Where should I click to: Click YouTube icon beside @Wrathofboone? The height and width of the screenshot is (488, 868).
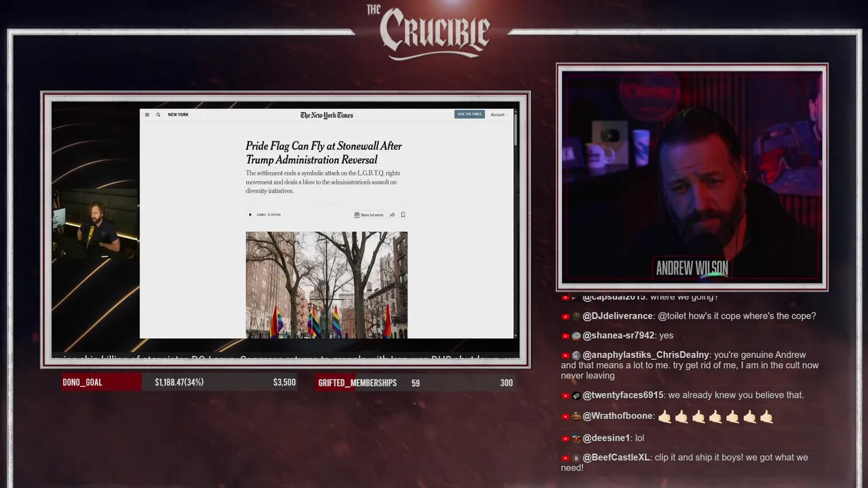click(x=566, y=417)
